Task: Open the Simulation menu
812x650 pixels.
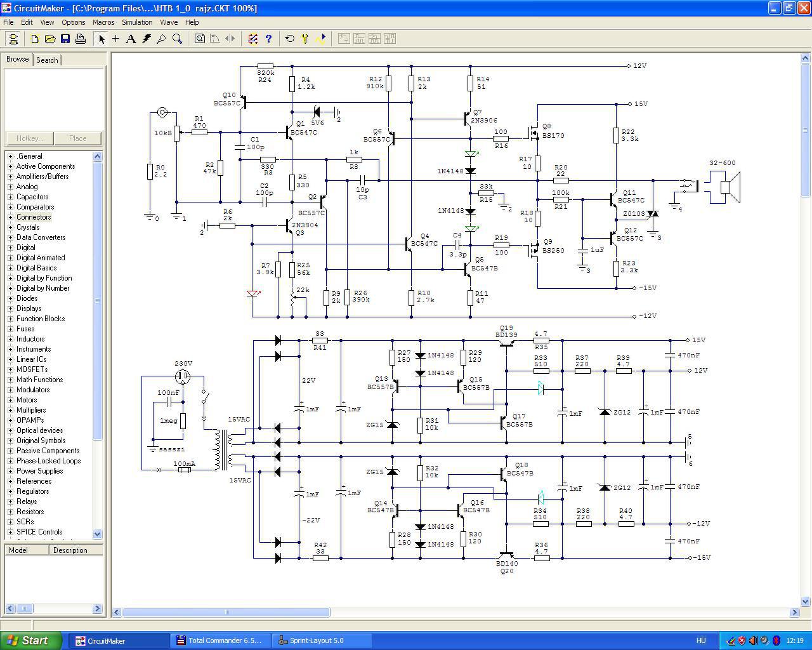Action: tap(137, 22)
